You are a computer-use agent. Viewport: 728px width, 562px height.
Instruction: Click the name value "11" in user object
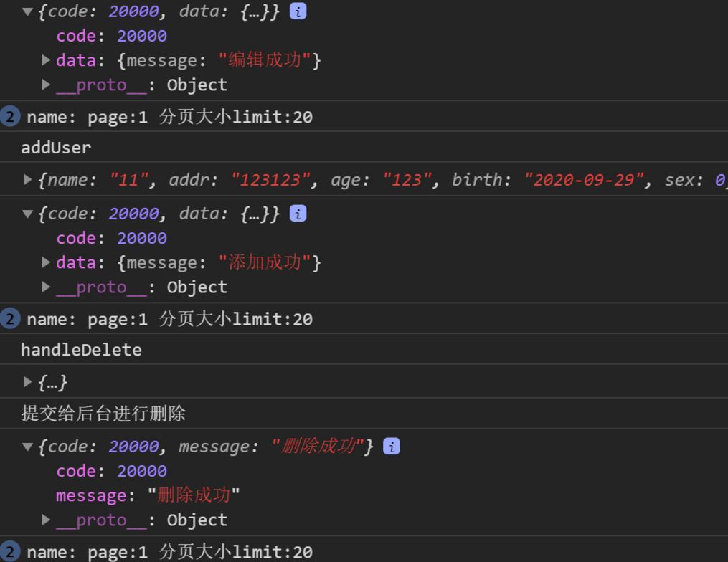[x=129, y=180]
